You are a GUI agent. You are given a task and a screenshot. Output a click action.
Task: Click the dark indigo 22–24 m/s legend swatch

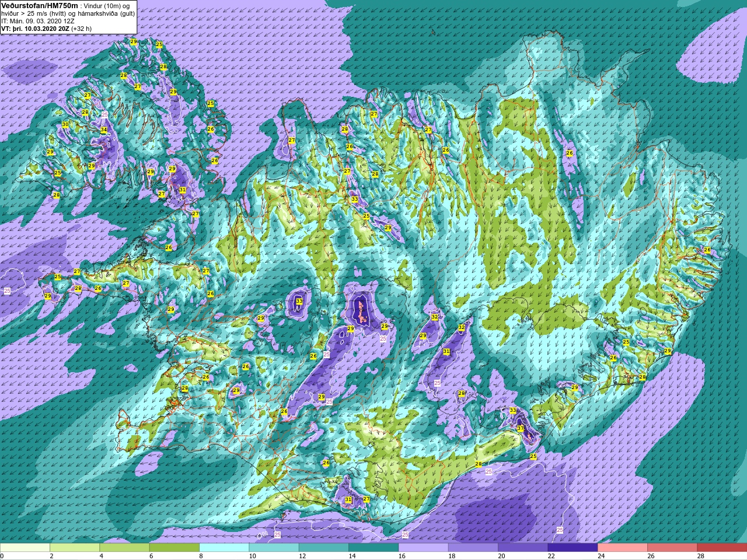(x=573, y=548)
